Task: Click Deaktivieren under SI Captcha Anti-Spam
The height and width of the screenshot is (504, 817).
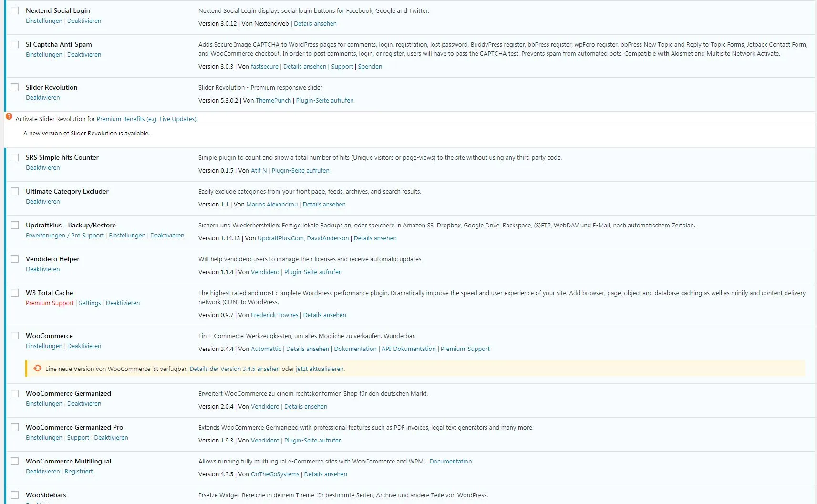Action: [x=84, y=55]
